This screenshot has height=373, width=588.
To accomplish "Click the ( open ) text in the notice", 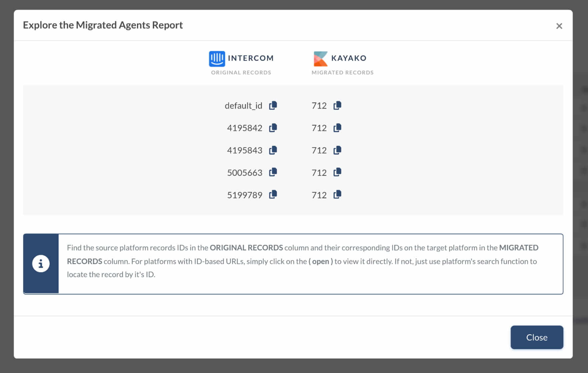I will [x=321, y=261].
